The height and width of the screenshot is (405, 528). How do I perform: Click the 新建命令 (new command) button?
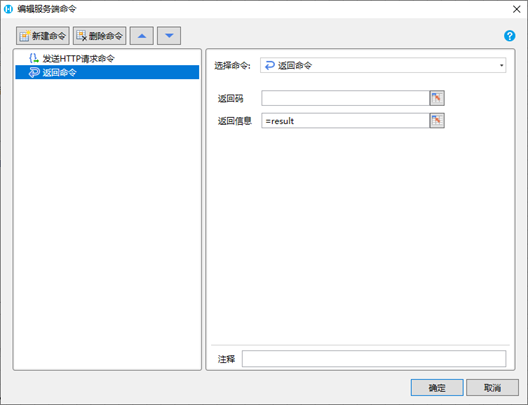[43, 36]
